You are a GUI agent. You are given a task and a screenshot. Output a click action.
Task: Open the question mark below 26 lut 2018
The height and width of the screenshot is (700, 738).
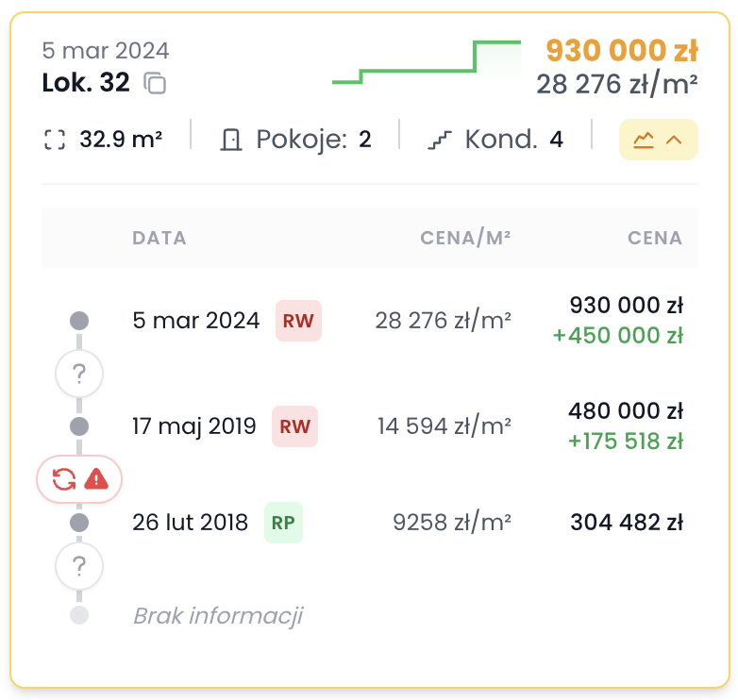click(79, 567)
